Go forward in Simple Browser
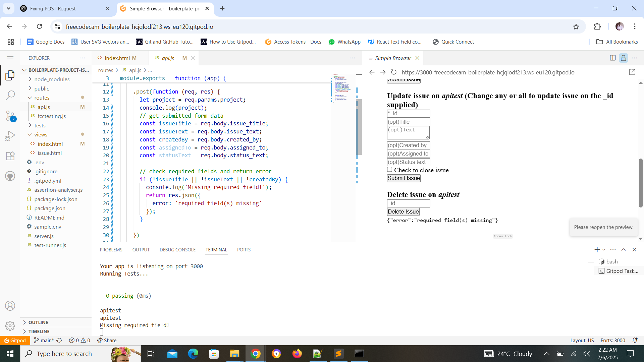Screen dimensions: 644x362 click(383, 72)
